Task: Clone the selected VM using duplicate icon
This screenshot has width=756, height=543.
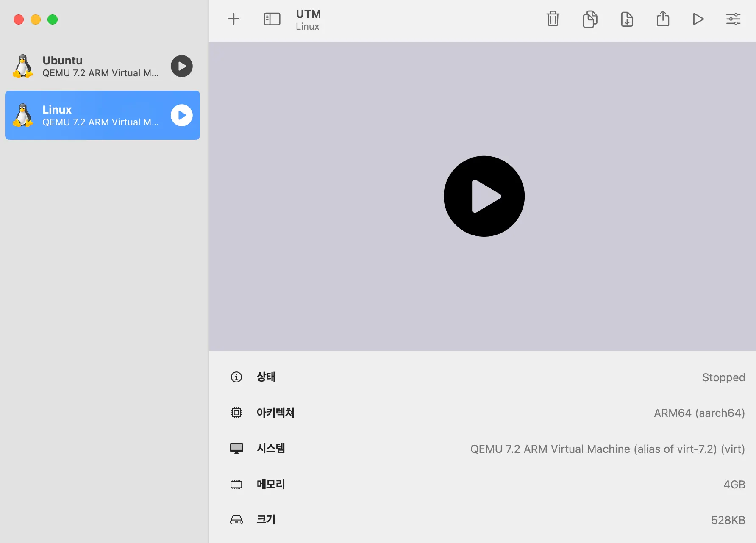Action: (590, 19)
